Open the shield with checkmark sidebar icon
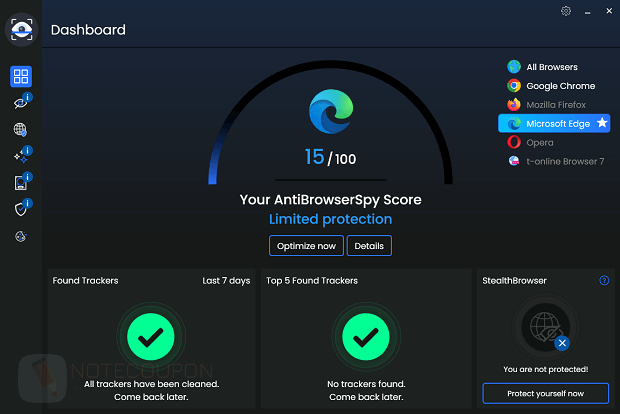Viewport: 620px width, 414px height. click(x=21, y=209)
